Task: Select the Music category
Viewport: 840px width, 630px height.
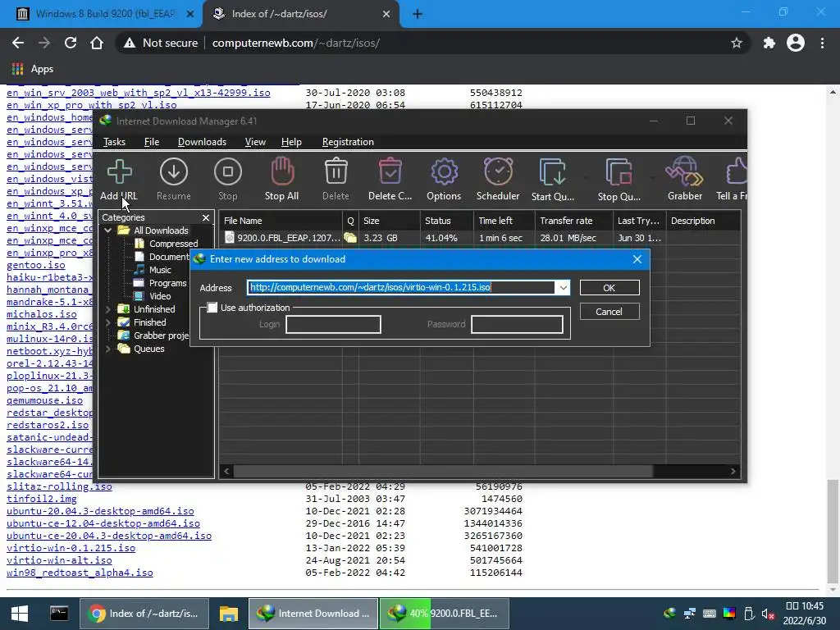Action: point(160,270)
